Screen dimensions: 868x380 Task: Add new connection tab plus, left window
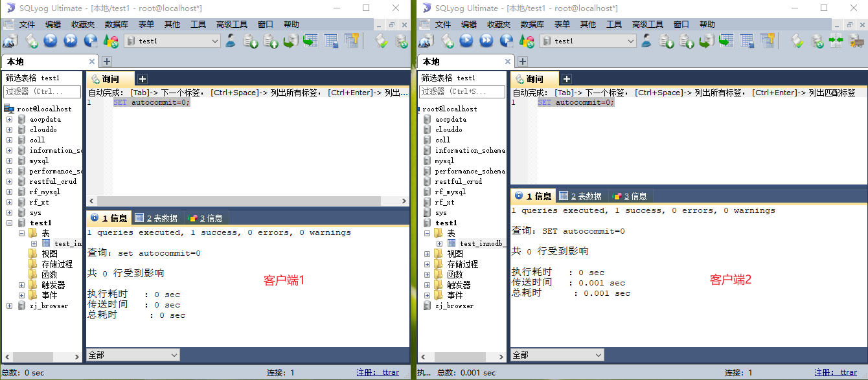107,61
